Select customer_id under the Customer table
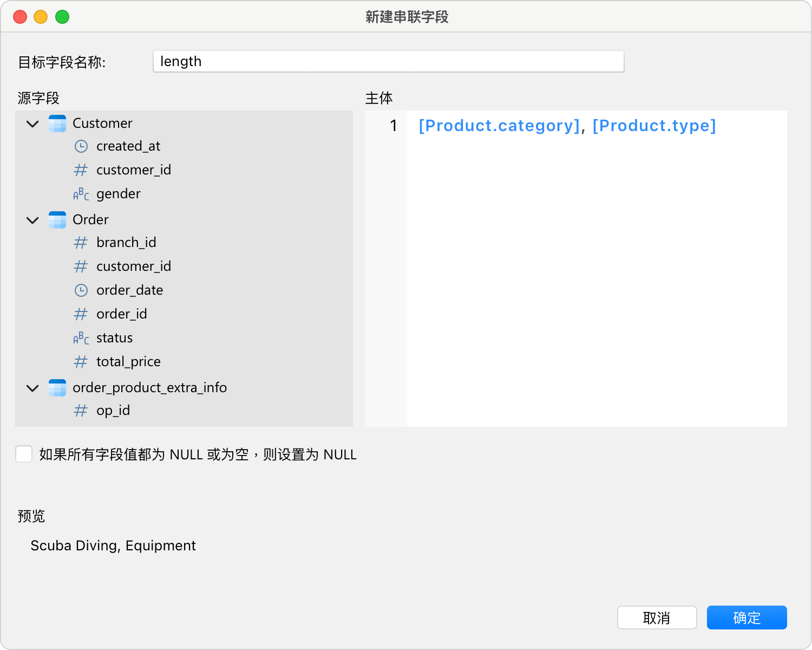 click(x=134, y=170)
